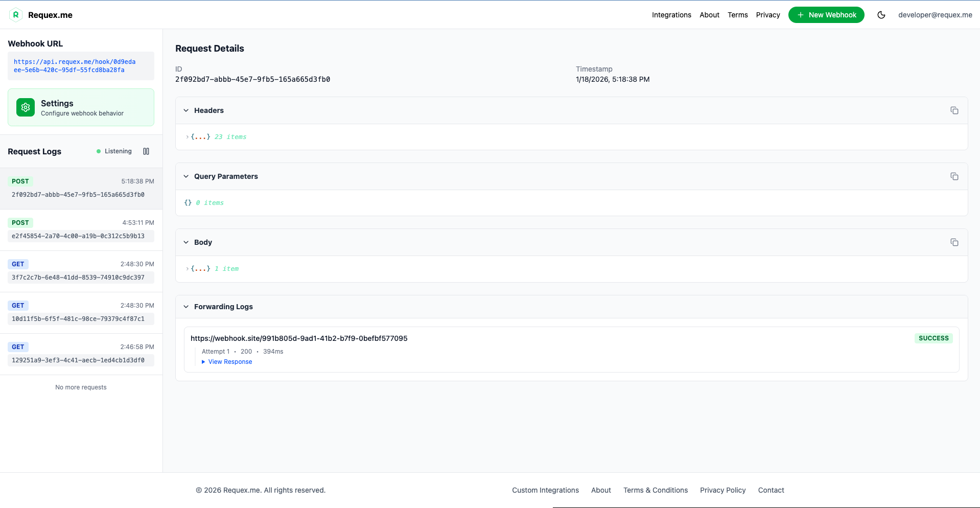Copy the Headers section content
980x508 pixels.
954,110
